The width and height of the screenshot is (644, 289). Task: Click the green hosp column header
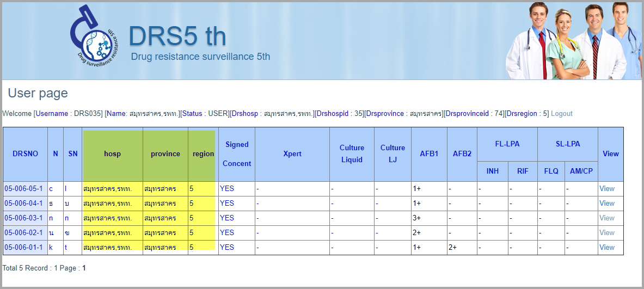112,154
